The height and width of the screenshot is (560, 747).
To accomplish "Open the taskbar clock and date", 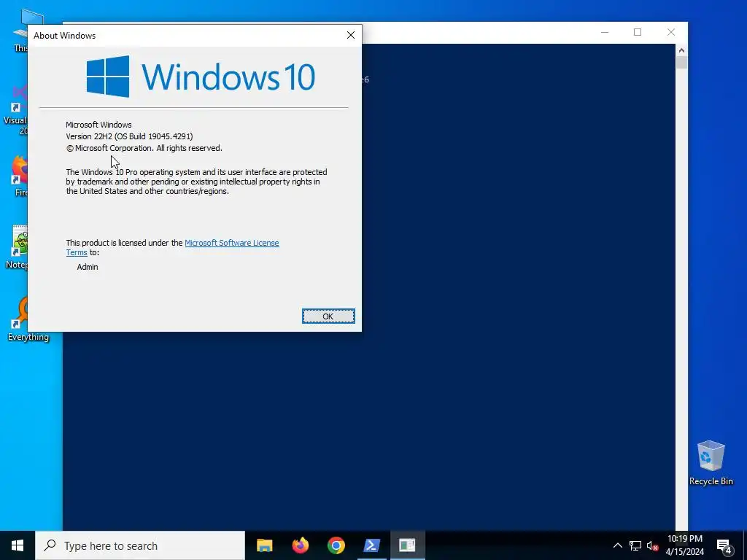I will coord(684,545).
